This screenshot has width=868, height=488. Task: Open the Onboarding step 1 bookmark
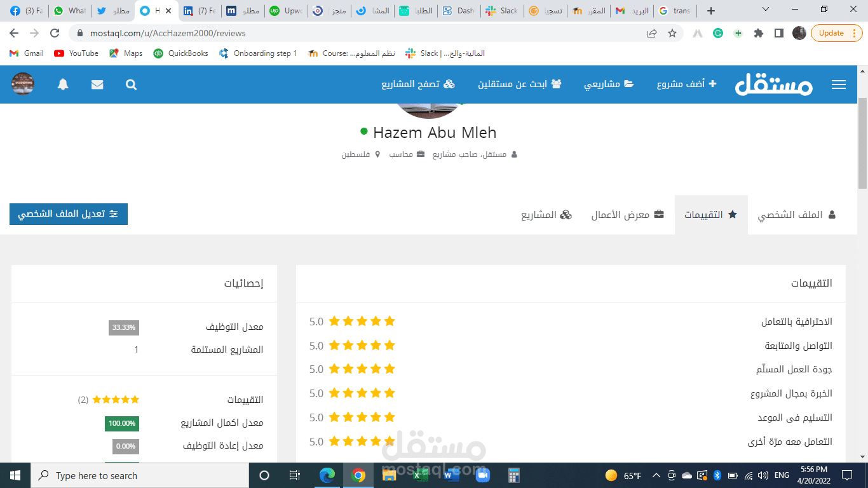[259, 53]
